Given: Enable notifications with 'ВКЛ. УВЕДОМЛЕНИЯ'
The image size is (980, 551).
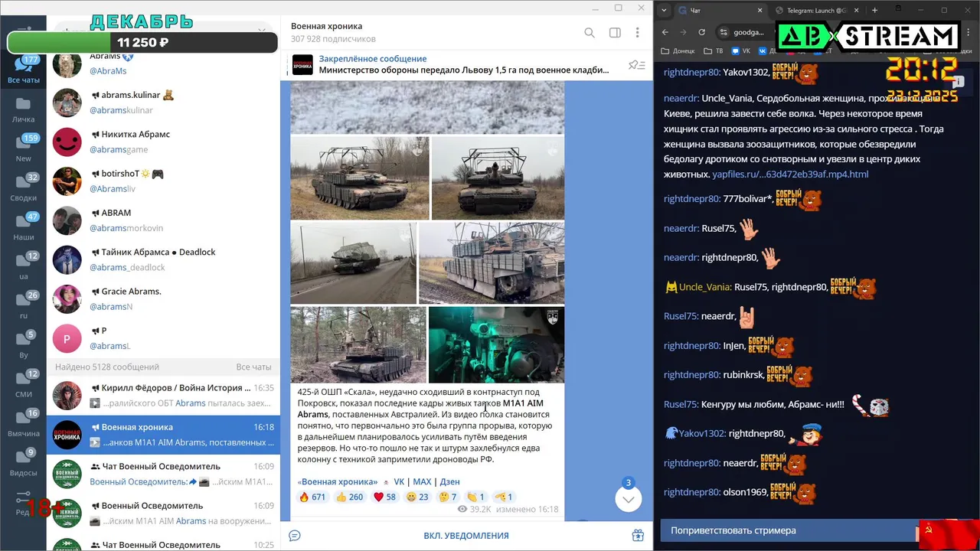Looking at the screenshot, I should (466, 536).
